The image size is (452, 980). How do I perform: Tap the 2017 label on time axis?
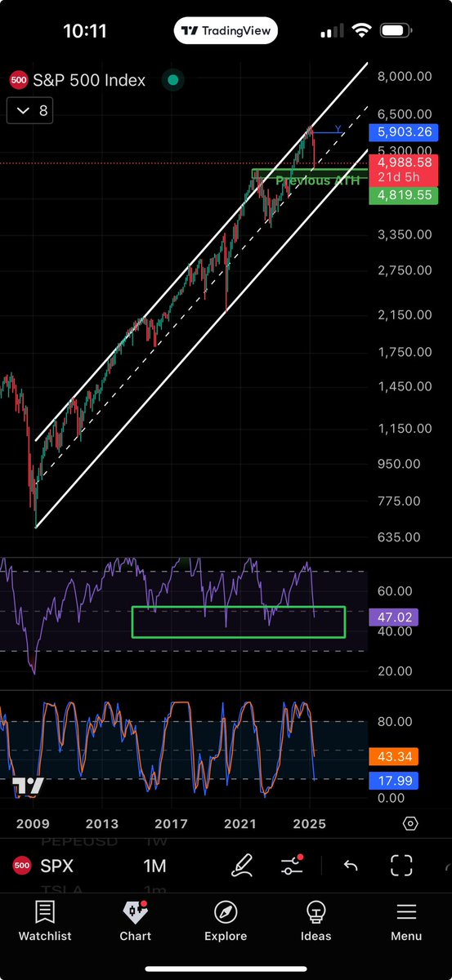click(172, 823)
